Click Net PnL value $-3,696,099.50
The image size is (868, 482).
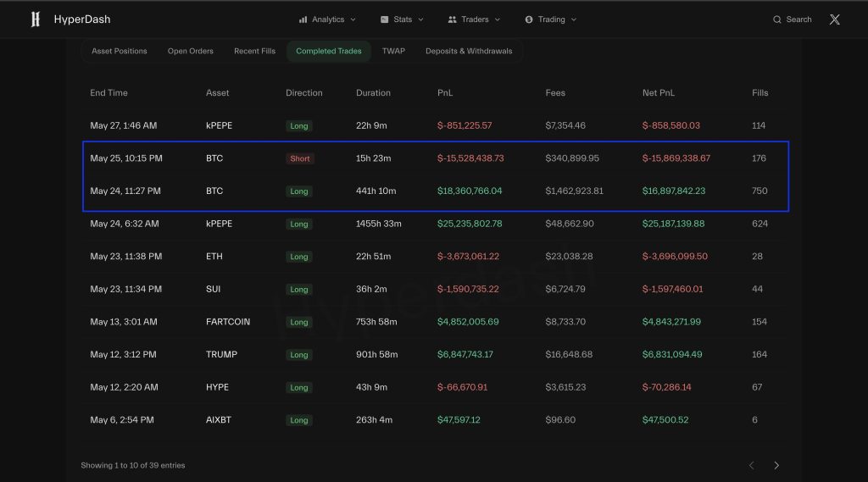[x=675, y=256]
